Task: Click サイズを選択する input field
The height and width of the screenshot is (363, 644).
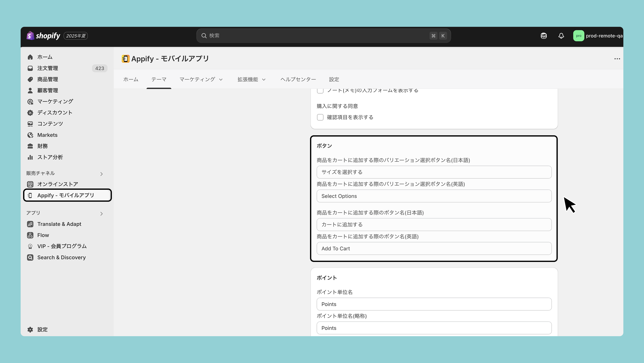Action: (434, 172)
